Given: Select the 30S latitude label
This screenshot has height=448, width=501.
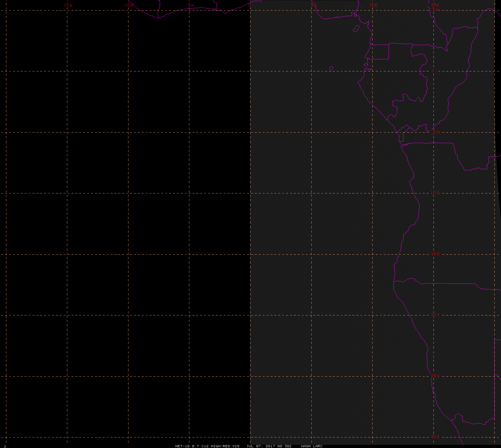Looking at the screenshot, I should point(435,437).
